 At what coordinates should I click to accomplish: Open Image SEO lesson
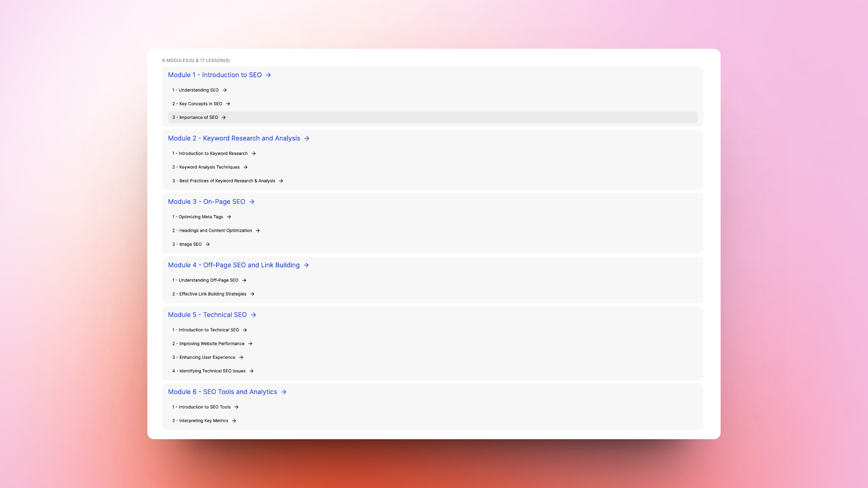pos(187,244)
